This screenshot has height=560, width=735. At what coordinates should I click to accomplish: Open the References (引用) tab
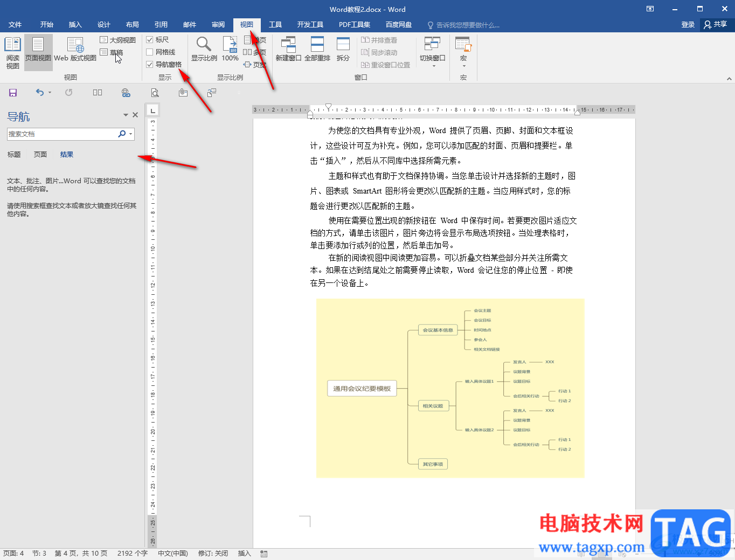tap(161, 25)
